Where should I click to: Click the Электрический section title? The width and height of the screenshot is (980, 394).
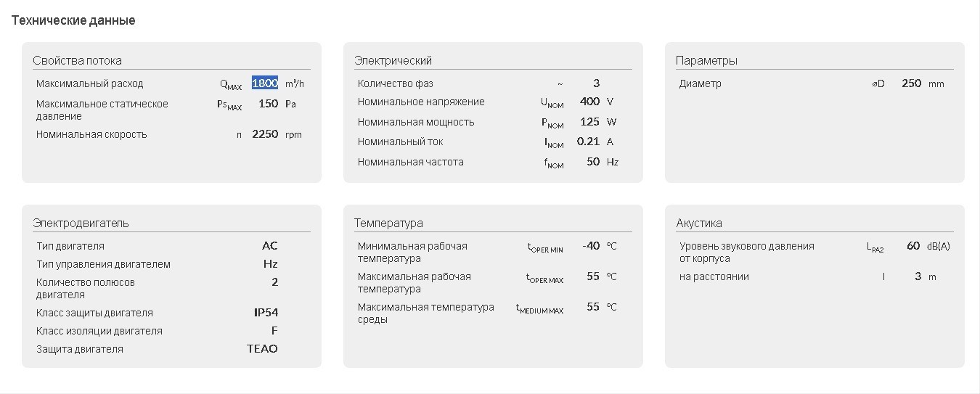tap(393, 60)
